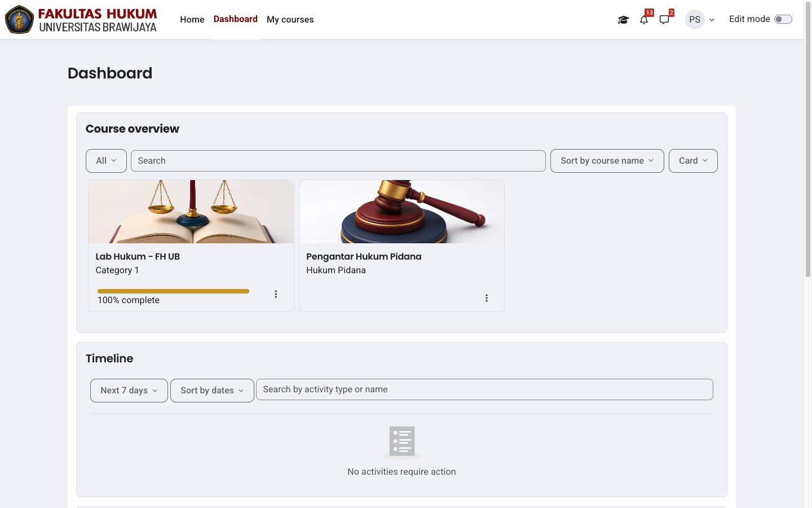The height and width of the screenshot is (508, 812).
Task: Click the PS user avatar
Action: tap(695, 19)
